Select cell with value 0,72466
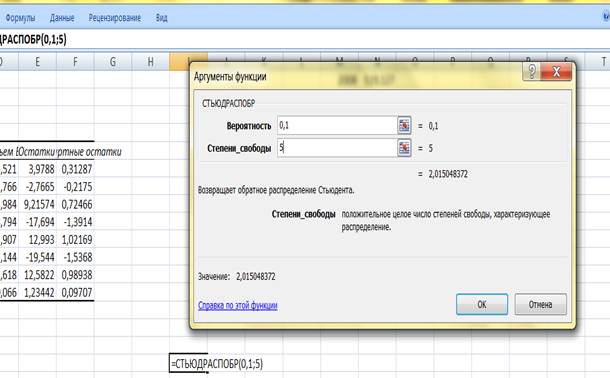This screenshot has height=378, width=610. point(75,204)
